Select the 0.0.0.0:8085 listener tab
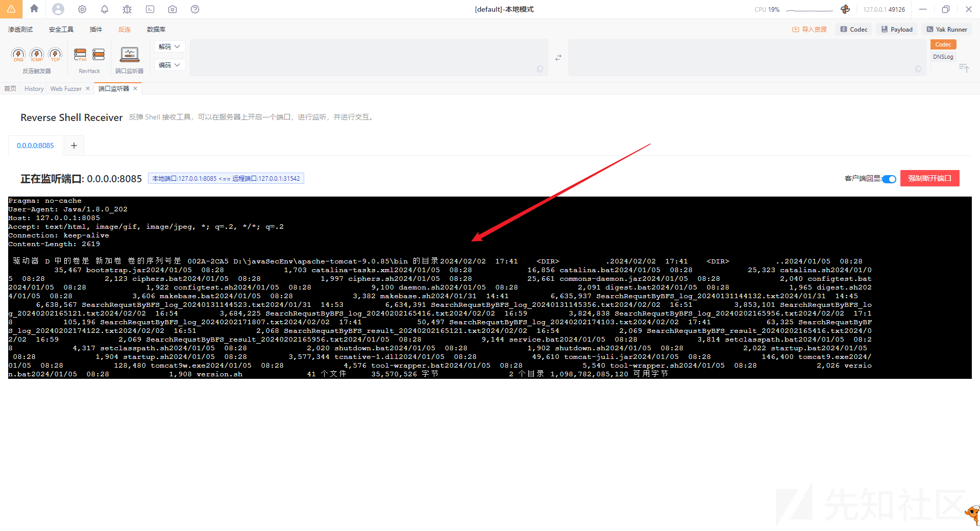 pyautogui.click(x=35, y=146)
